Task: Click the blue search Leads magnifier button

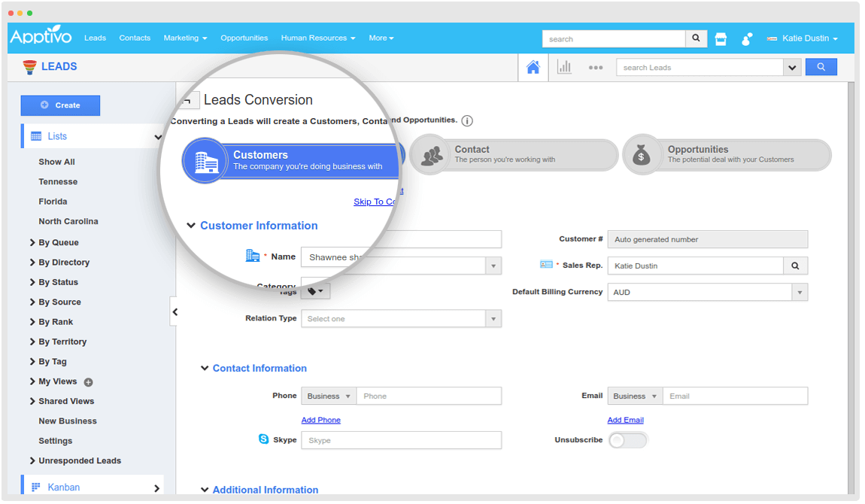Action: point(821,66)
